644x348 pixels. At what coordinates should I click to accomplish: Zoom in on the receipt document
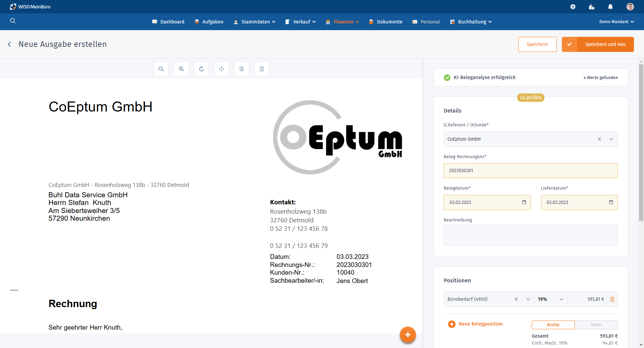[x=181, y=69]
